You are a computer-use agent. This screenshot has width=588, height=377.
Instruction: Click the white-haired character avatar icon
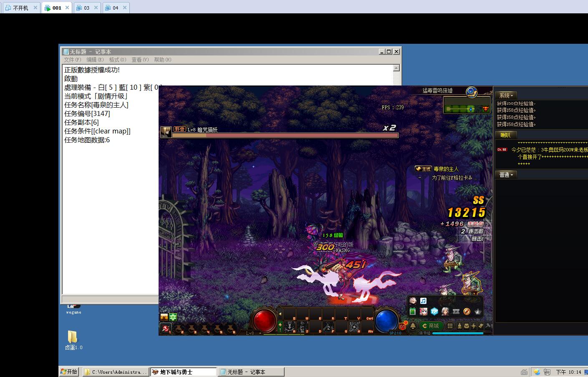click(413, 301)
